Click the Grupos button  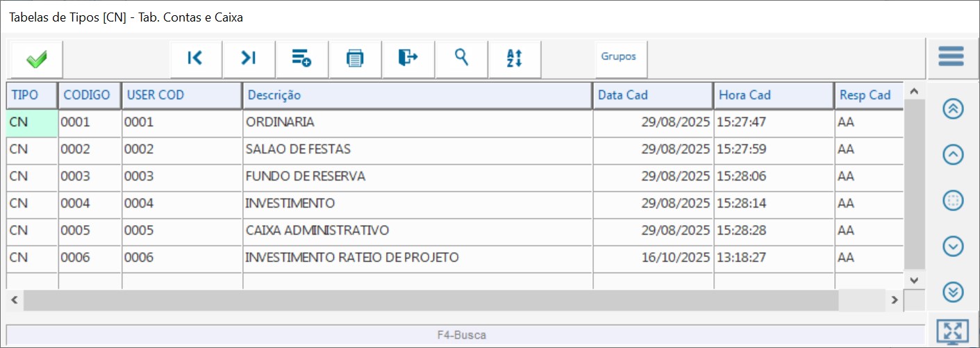tap(619, 58)
